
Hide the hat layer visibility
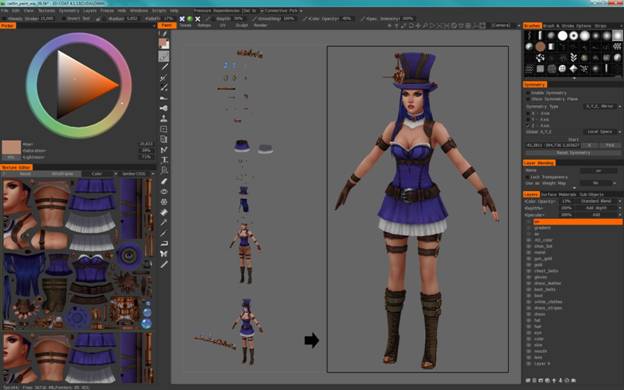(529, 320)
